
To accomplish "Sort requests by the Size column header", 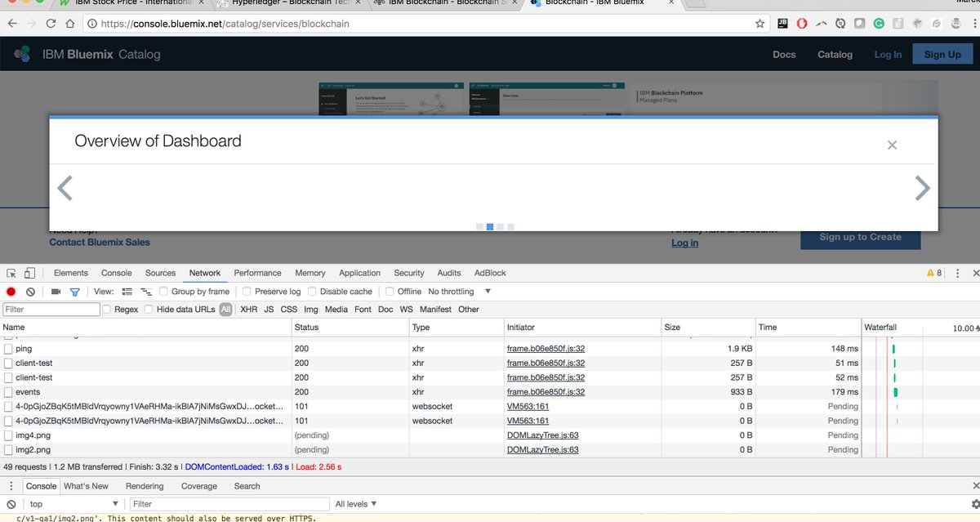I will pos(708,327).
